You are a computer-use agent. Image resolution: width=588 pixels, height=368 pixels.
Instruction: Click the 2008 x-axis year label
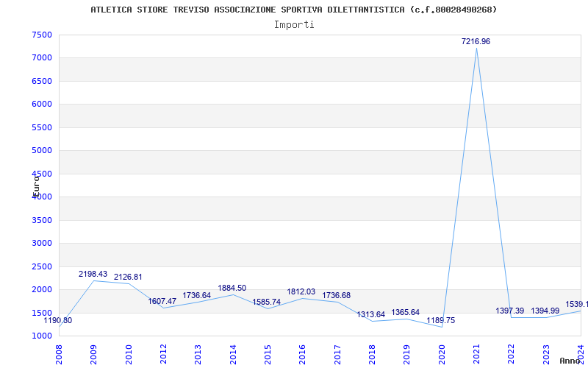(60, 353)
